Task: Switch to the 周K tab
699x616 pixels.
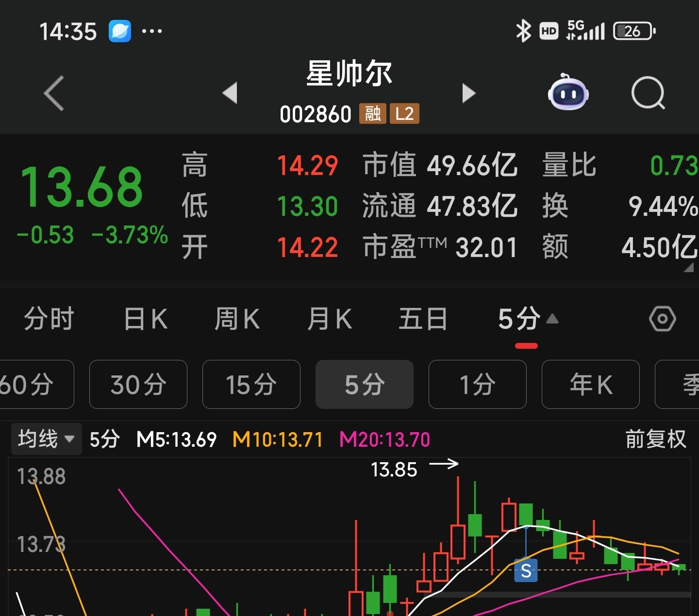Action: tap(237, 319)
